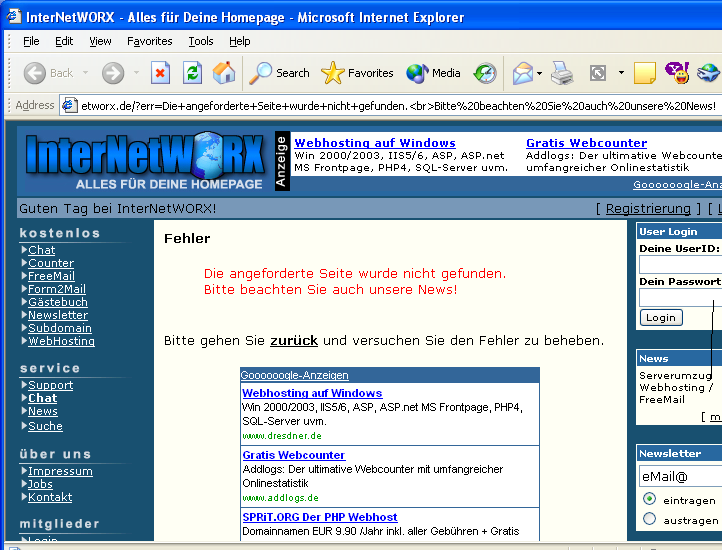Image resolution: width=722 pixels, height=550 pixels.
Task: Open www.addlogs.de green ad URL
Action: pos(280,498)
